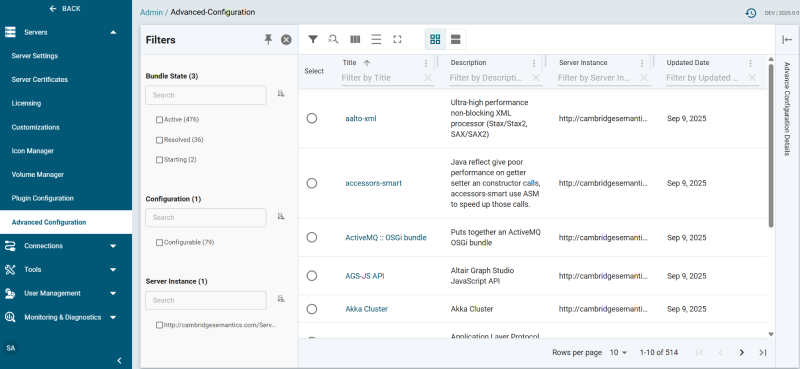Sort Bundle State filter values
The width and height of the screenshot is (800, 369).
coord(281,93)
